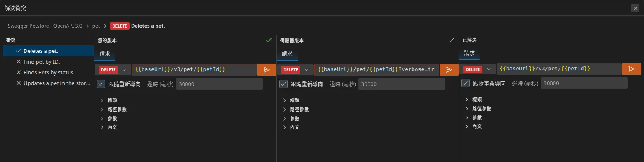The image size is (644, 162).
Task: Click timeout field in server version
Action: 402,84
